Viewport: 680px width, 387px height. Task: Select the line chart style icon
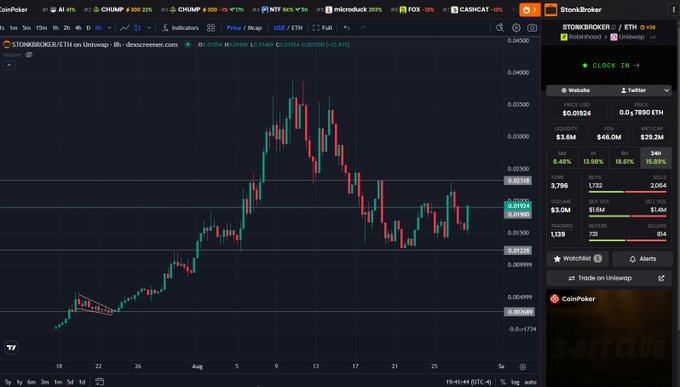124,28
